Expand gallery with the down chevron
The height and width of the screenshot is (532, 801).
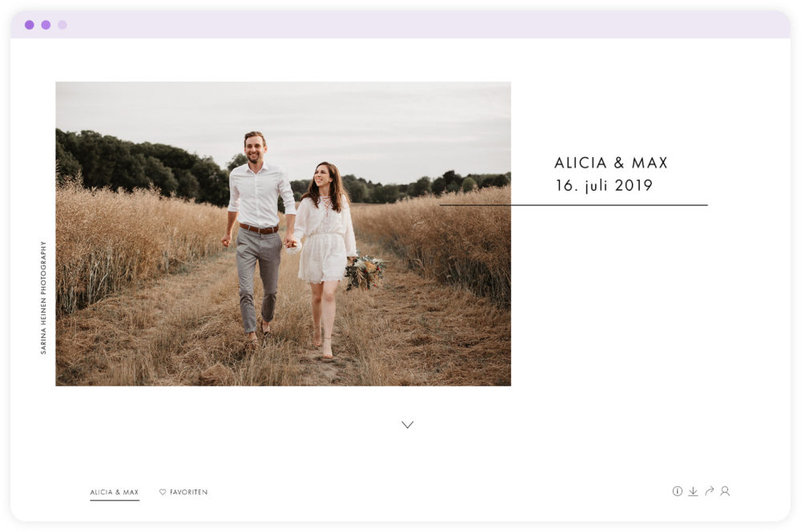tap(407, 425)
